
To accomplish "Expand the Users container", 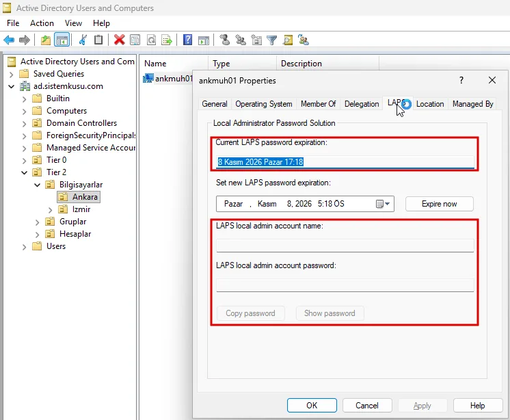I will (25, 247).
